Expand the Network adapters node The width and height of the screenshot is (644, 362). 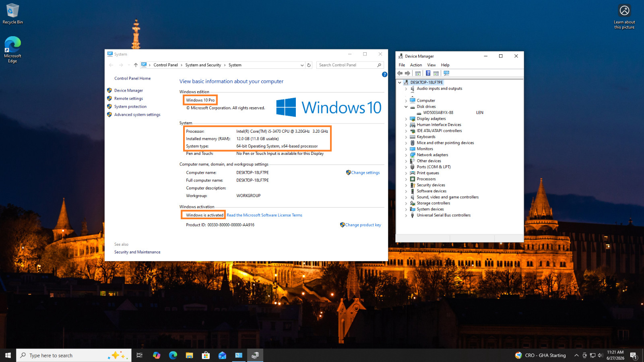coord(406,155)
